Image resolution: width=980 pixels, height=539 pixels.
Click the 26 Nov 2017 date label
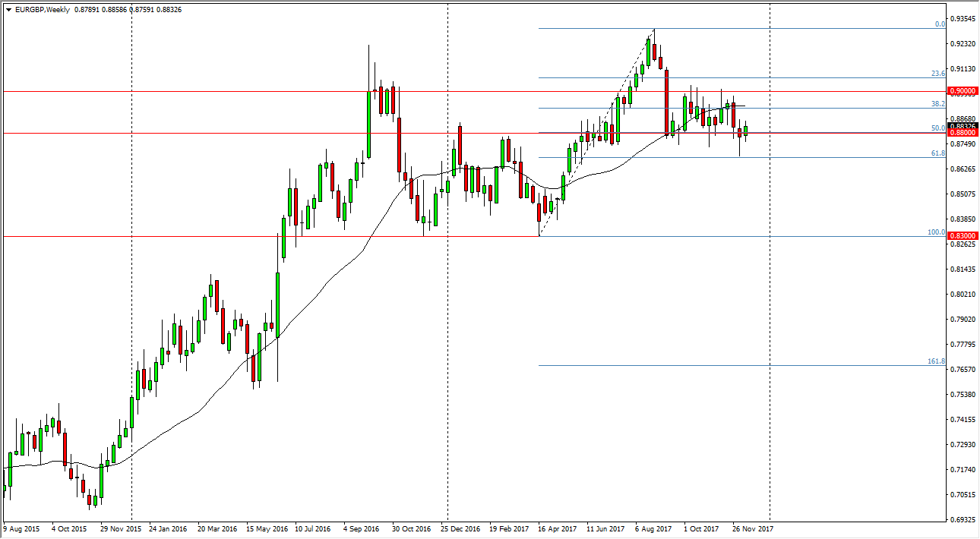(x=751, y=528)
